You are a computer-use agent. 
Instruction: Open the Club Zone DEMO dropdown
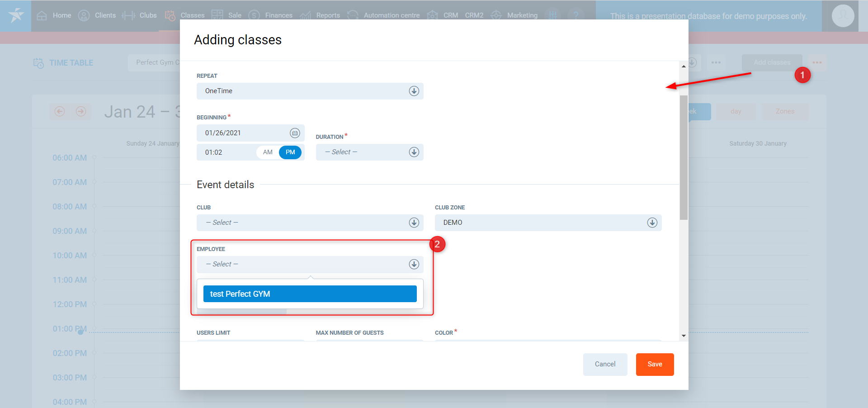pos(548,223)
